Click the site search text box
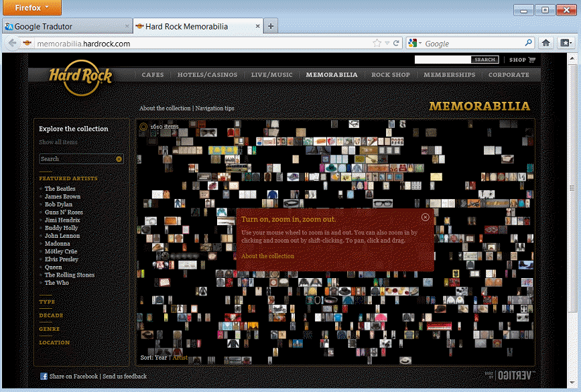This screenshot has height=392, width=581. (443, 60)
